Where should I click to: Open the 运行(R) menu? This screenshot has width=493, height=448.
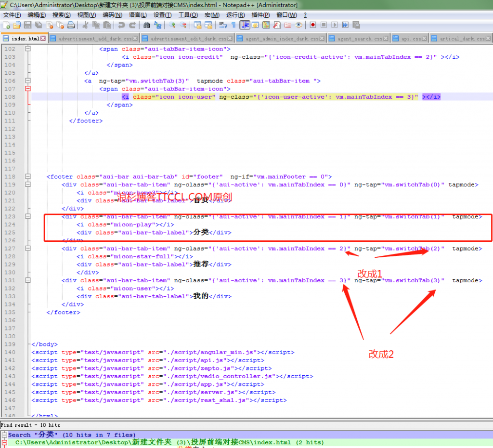[235, 15]
